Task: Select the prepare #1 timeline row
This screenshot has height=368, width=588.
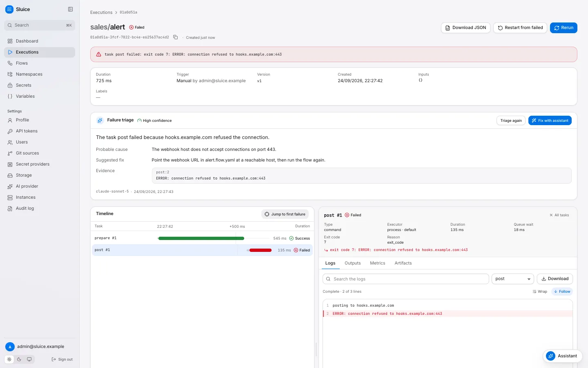Action: pos(202,238)
